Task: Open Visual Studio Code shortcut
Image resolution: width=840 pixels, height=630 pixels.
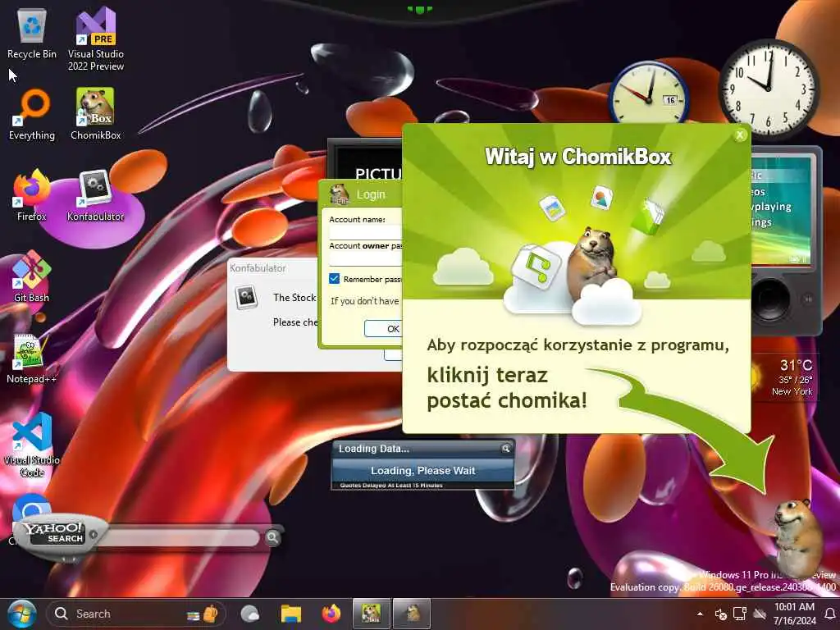Action: click(x=32, y=445)
